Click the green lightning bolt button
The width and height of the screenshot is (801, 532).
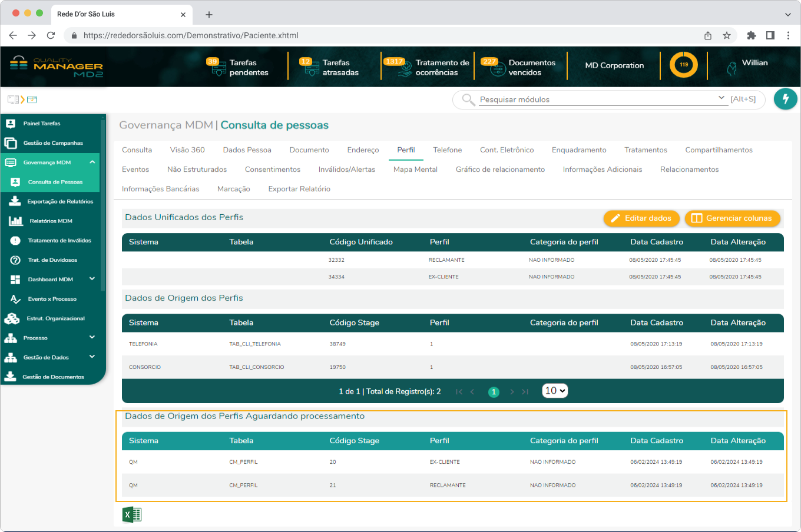pyautogui.click(x=785, y=99)
